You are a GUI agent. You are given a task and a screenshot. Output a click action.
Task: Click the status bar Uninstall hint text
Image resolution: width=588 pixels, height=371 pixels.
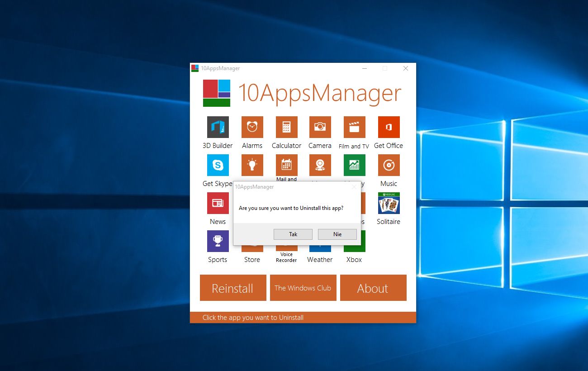(253, 318)
